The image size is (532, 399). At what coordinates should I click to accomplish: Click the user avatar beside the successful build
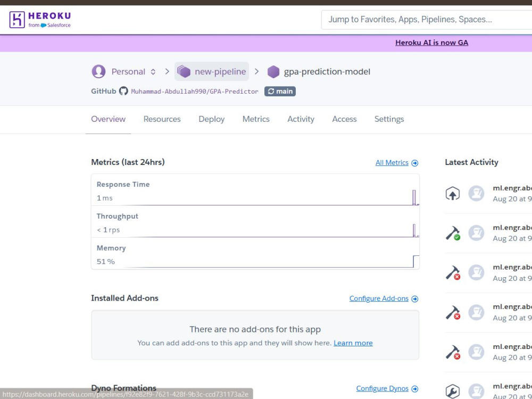476,234
